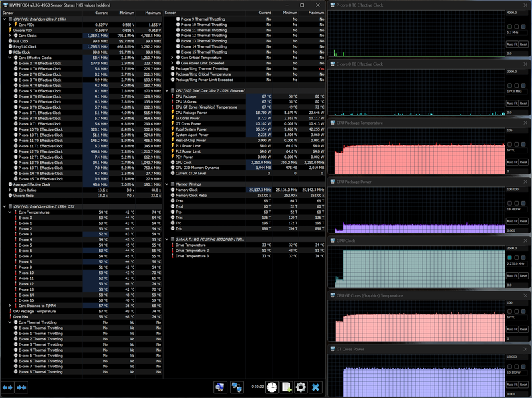Collapse the Core Effective Clocks tree group
532x398 pixels.
(x=10, y=58)
